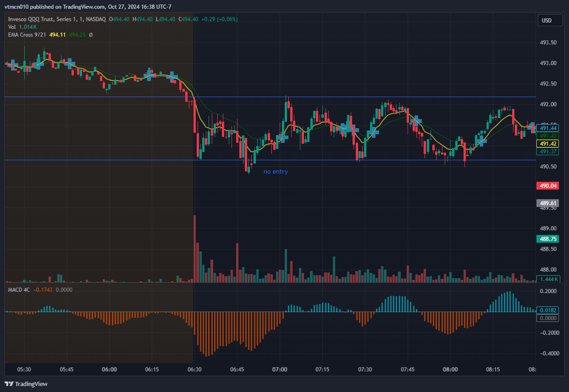Click the blue 491.44 price tag

[548, 128]
